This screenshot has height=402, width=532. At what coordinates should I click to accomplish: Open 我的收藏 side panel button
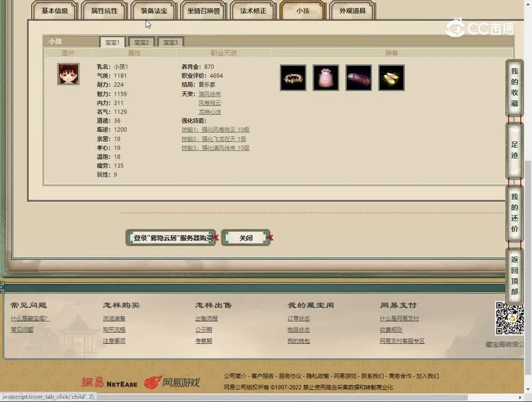click(514, 87)
